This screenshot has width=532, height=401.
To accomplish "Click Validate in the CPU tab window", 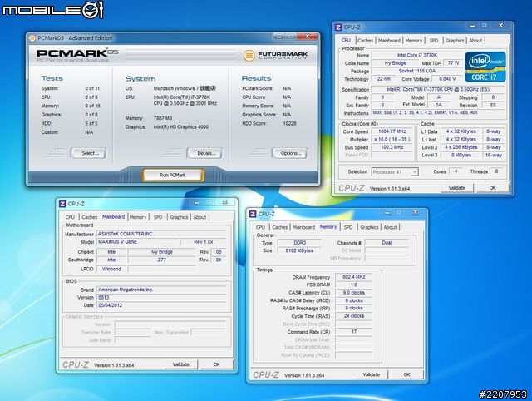I will point(456,188).
